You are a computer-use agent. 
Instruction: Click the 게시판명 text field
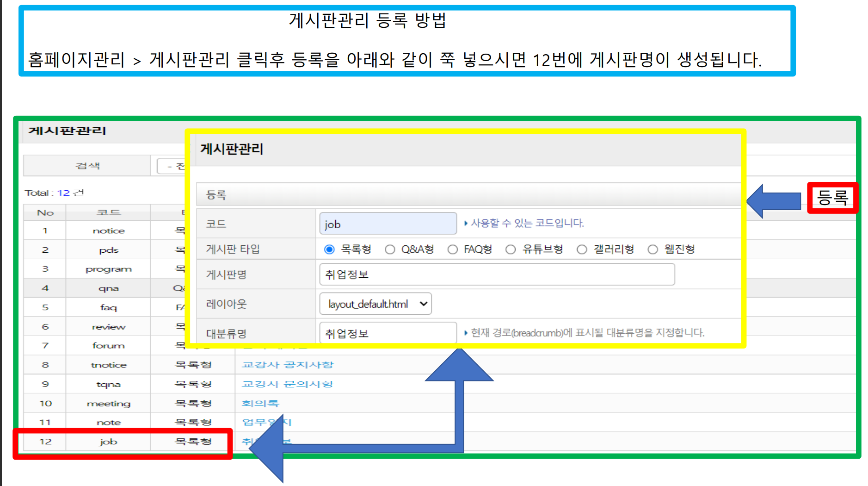(497, 274)
